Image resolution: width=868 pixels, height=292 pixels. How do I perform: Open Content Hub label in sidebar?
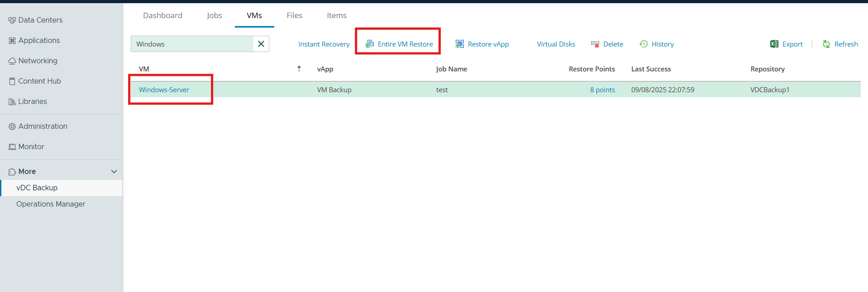[39, 81]
